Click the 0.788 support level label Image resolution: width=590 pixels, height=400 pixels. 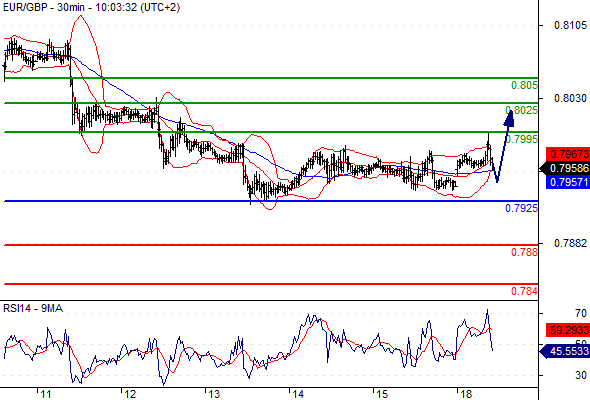point(524,252)
